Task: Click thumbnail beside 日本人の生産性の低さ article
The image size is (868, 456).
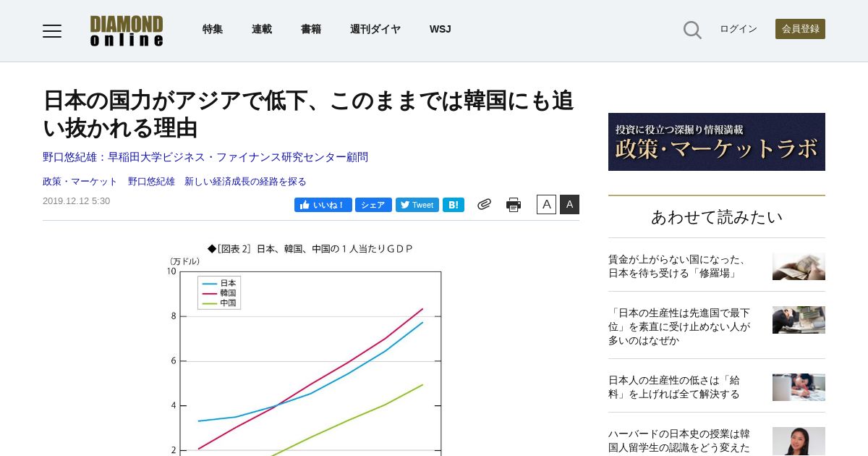Action: pos(799,387)
